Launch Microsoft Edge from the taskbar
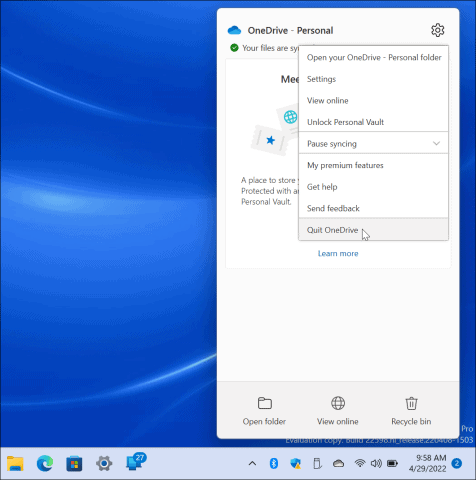The width and height of the screenshot is (476, 480). coord(45,463)
